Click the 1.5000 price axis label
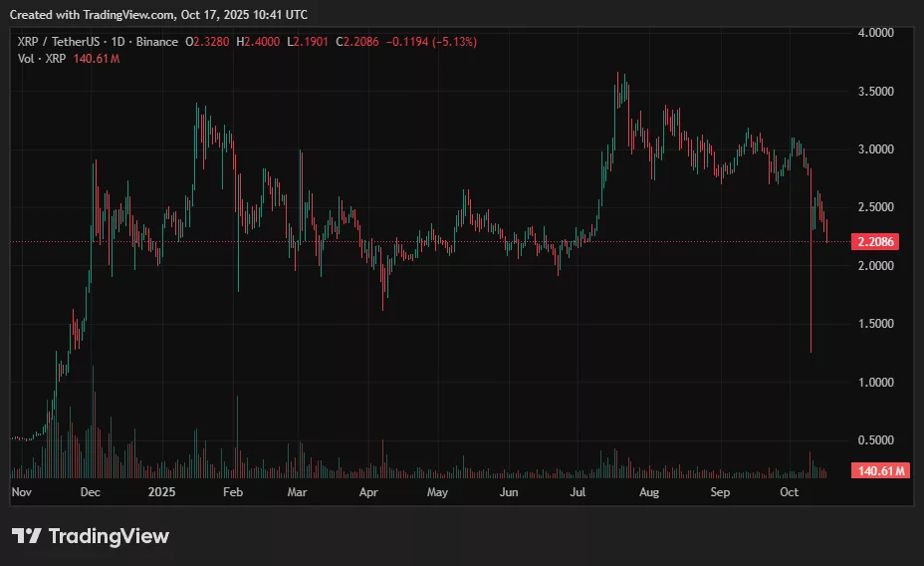Screen dimensions: 924x566 point(876,324)
